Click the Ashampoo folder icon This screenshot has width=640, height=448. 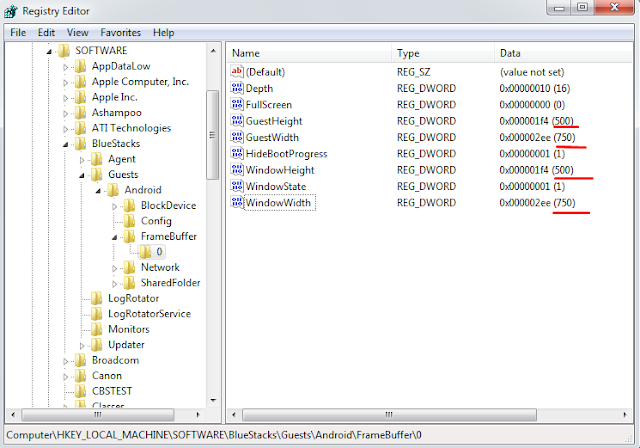click(x=80, y=113)
